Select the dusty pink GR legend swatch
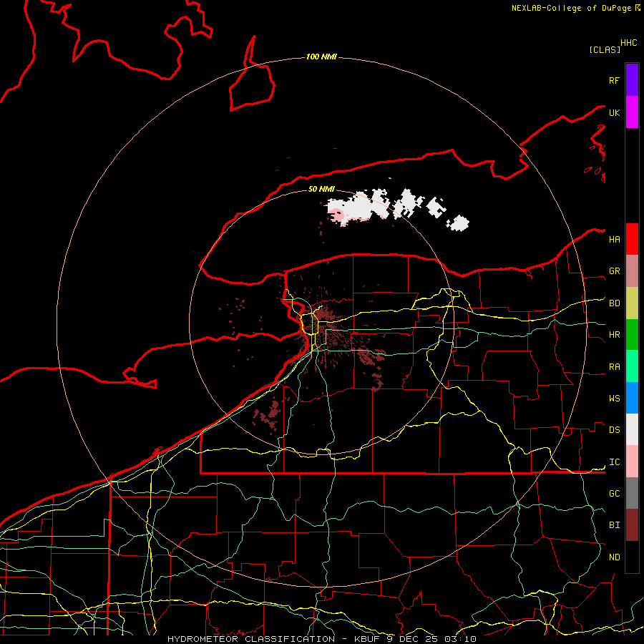 [x=632, y=271]
